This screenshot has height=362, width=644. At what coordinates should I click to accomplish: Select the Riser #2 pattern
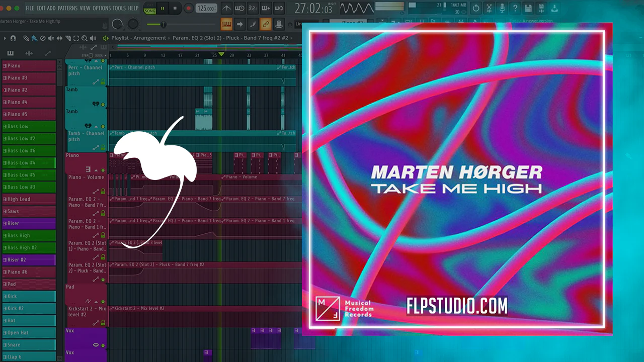[x=29, y=260]
